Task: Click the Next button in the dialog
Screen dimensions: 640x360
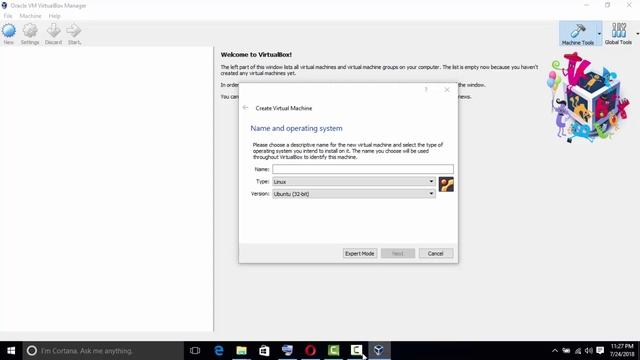Action: tap(398, 253)
